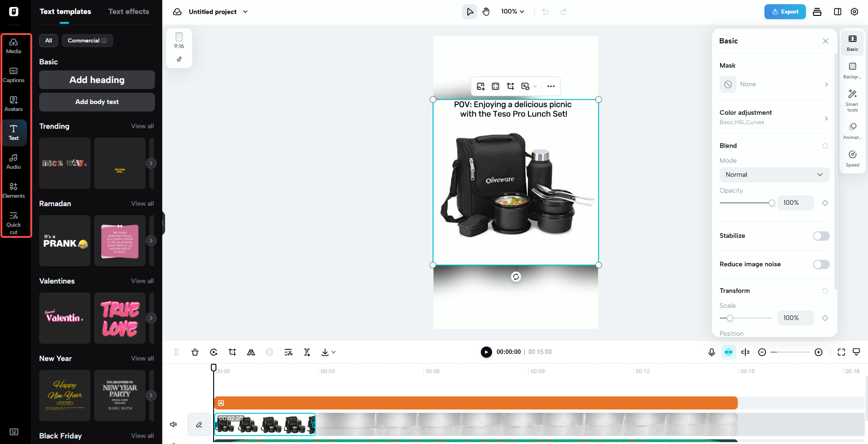Adjust the Opacity slider handle
This screenshot has width=868, height=444.
772,203
